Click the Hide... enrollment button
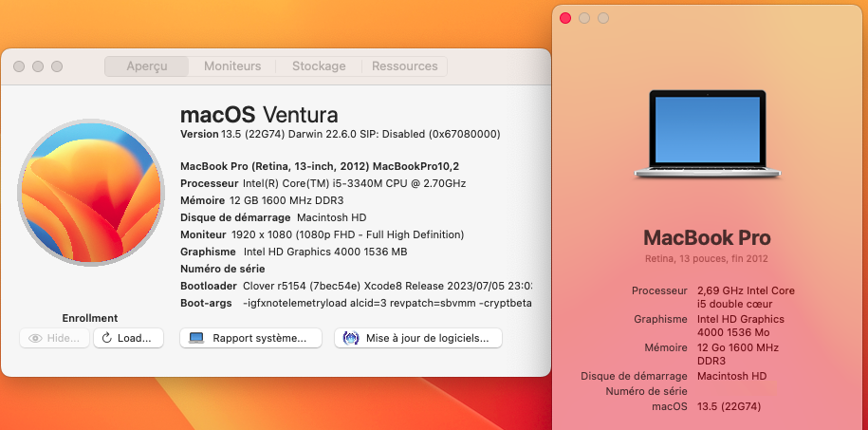This screenshot has height=430, width=868. click(x=54, y=338)
